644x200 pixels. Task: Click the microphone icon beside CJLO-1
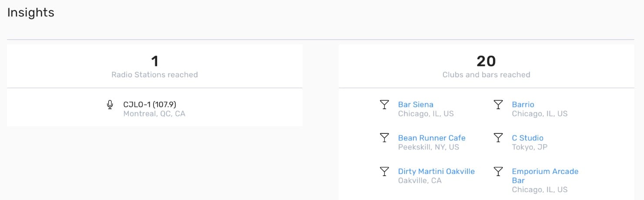[x=110, y=105]
